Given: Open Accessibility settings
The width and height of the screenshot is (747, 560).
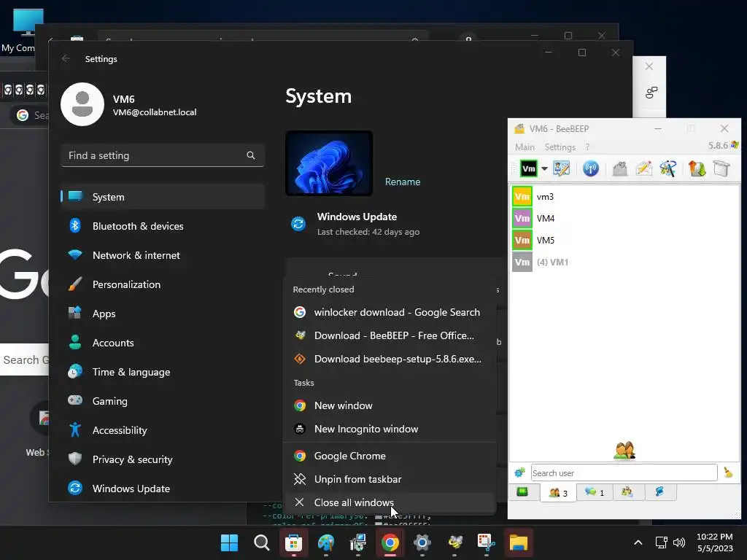Looking at the screenshot, I should pos(163,430).
